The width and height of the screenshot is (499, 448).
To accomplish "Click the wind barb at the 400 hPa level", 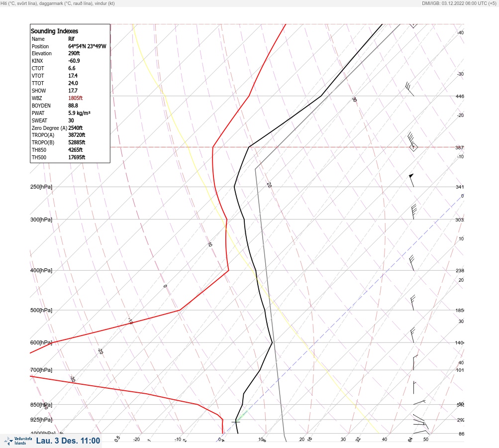I will [411, 263].
